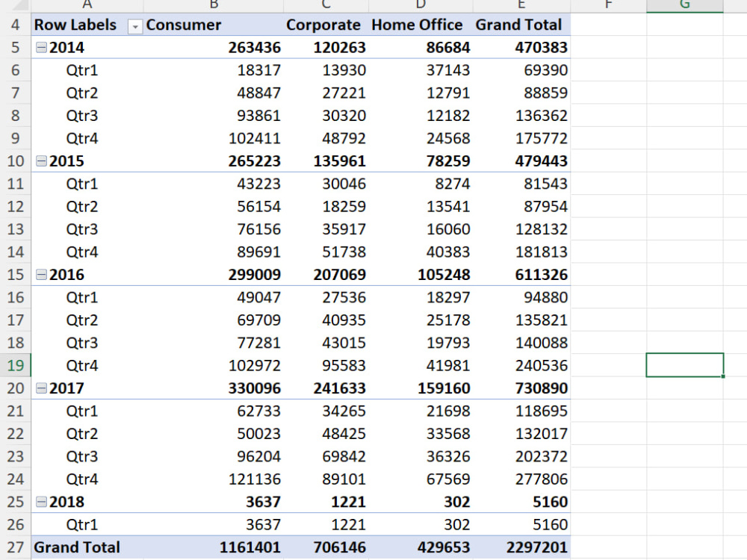The height and width of the screenshot is (560, 747).
Task: Click the Qtr4 label under 2017
Action: point(82,479)
